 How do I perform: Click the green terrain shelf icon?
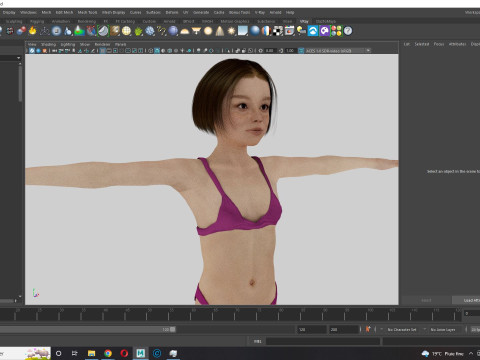click(79, 31)
